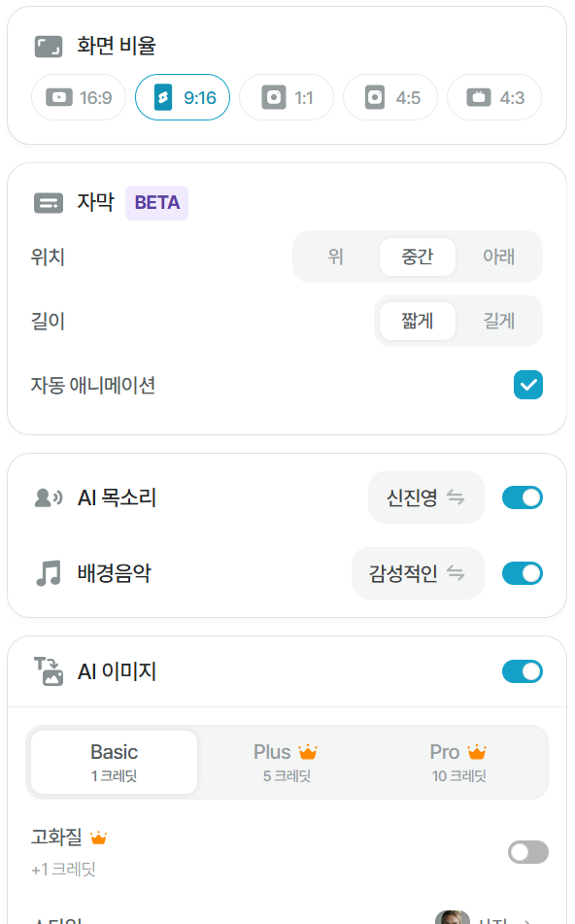Uncheck the 자동 애니메이션 checkbox
The height and width of the screenshot is (924, 575).
tap(528, 385)
